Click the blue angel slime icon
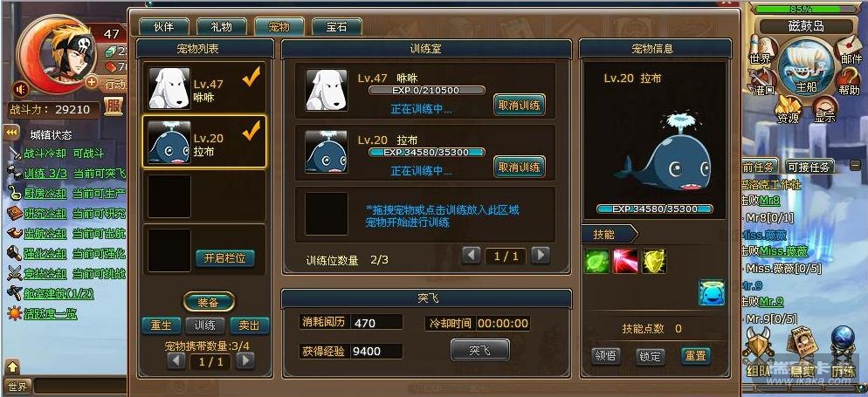 pyautogui.click(x=712, y=293)
